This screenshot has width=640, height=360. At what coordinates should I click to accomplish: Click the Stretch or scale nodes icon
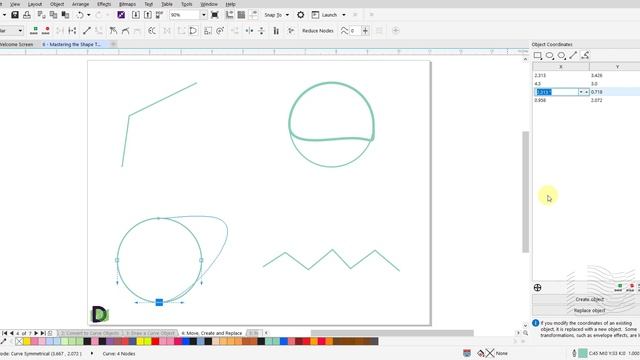point(208,31)
